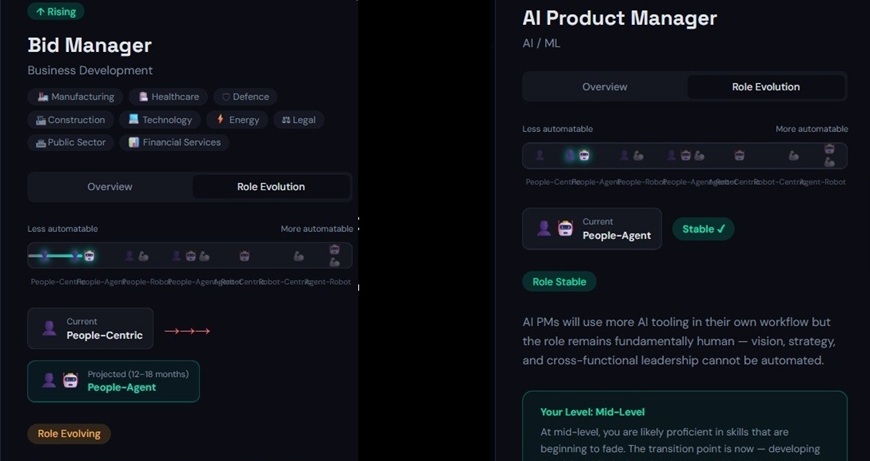
Task: Select AI Product Manager Role Evolution tab
Action: click(766, 87)
